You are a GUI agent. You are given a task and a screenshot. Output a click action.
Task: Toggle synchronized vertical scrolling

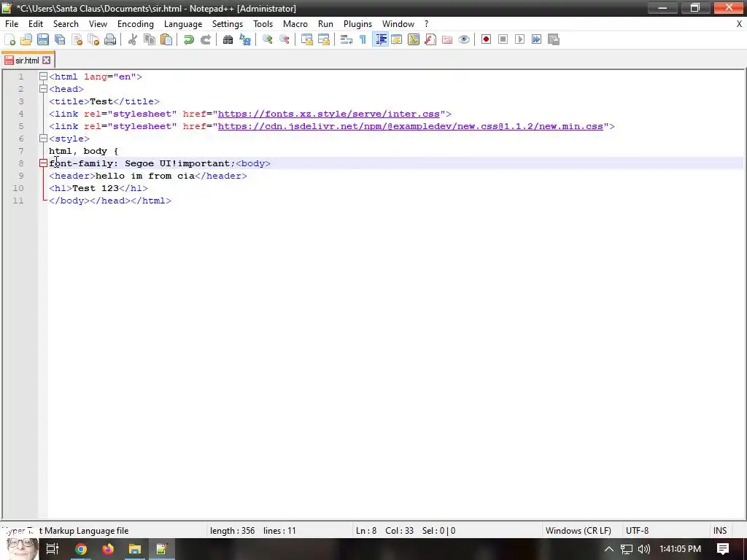[x=307, y=39]
